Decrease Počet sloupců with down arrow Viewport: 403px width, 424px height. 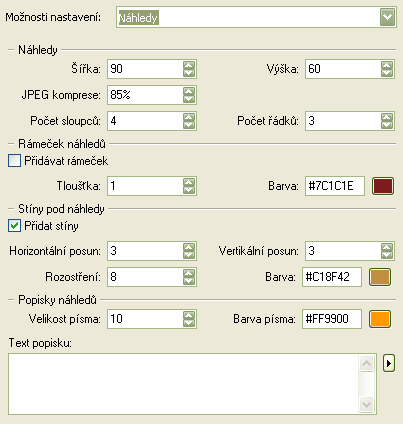click(x=189, y=125)
